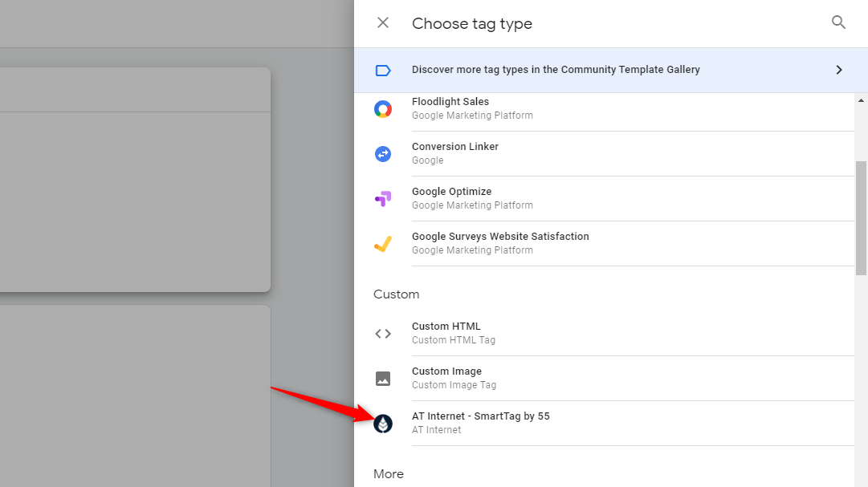Choose the Custom Image tag label
This screenshot has width=868, height=487.
446,371
